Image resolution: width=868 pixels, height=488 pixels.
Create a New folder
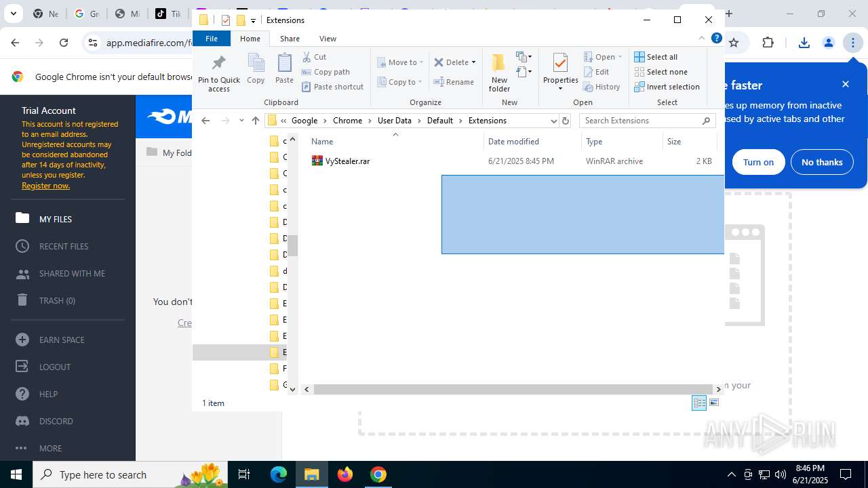tap(499, 73)
